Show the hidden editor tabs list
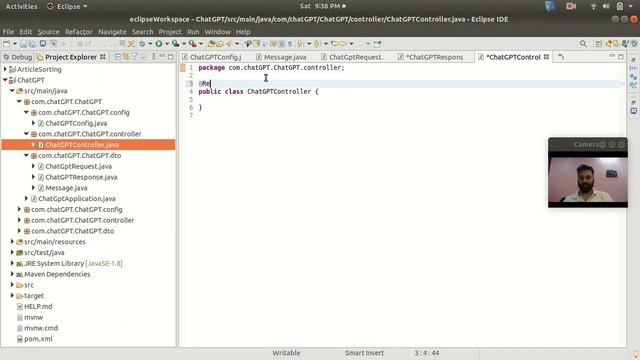Viewport: 640px width, 360px height. (561, 57)
